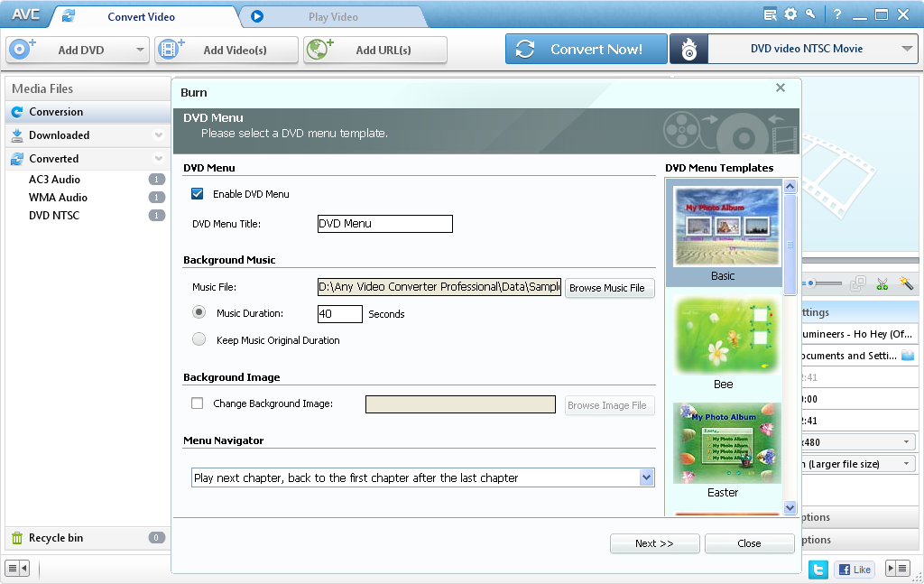This screenshot has height=584, width=924.
Task: Switch to Play Video tab
Action: [333, 17]
